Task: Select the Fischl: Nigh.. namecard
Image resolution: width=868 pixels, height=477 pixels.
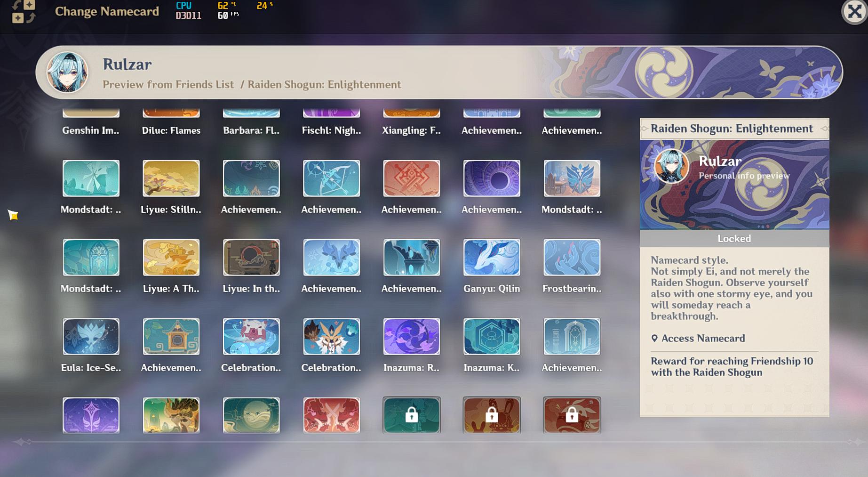Action: pos(331,113)
